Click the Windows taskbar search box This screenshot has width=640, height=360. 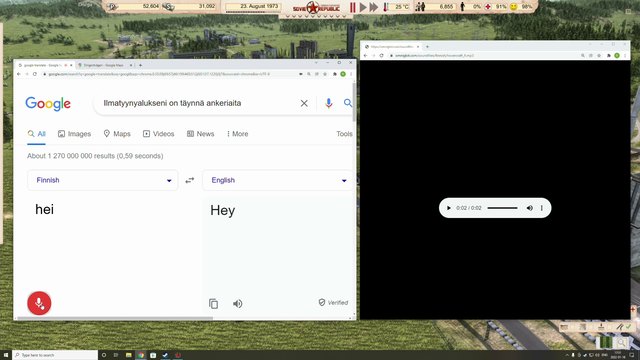[x=55, y=355]
